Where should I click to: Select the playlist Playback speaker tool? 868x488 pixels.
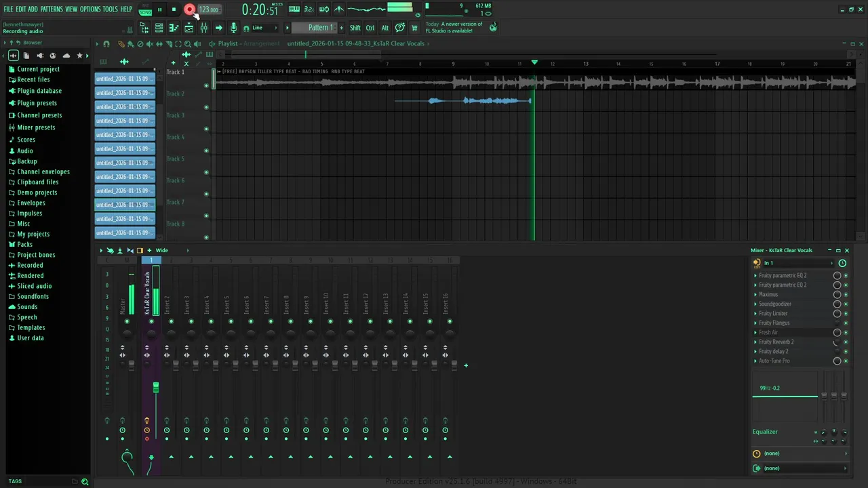[x=197, y=44]
